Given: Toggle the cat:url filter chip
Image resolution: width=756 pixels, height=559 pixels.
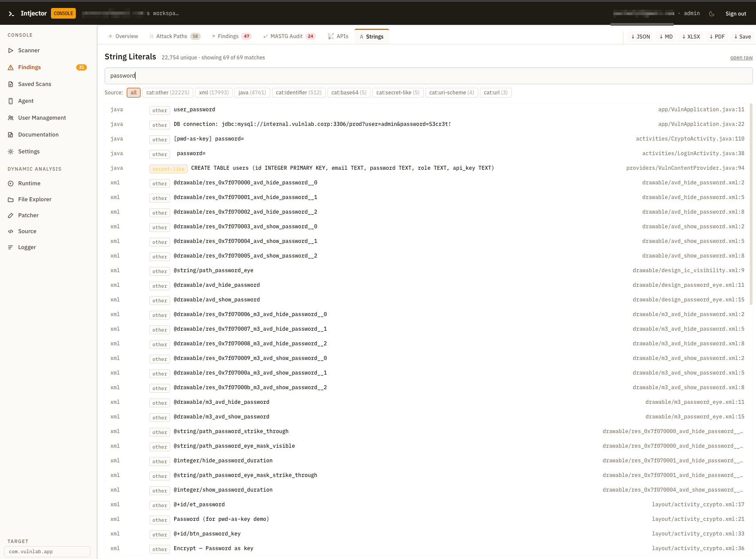Looking at the screenshot, I should 496,93.
